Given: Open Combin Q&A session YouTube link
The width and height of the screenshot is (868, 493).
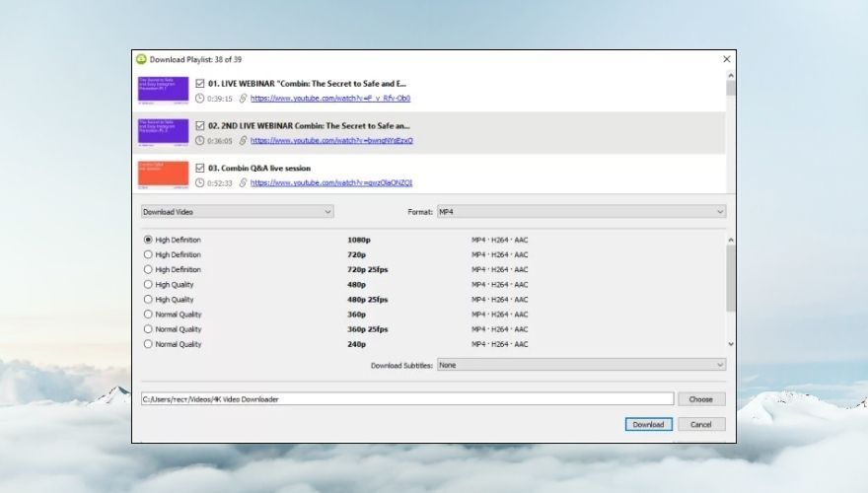Looking at the screenshot, I should click(331, 182).
